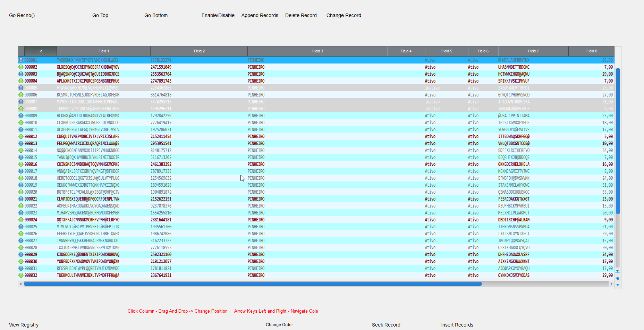Click Go Bottom
This screenshot has width=644, height=330.
pyautogui.click(x=156, y=15)
